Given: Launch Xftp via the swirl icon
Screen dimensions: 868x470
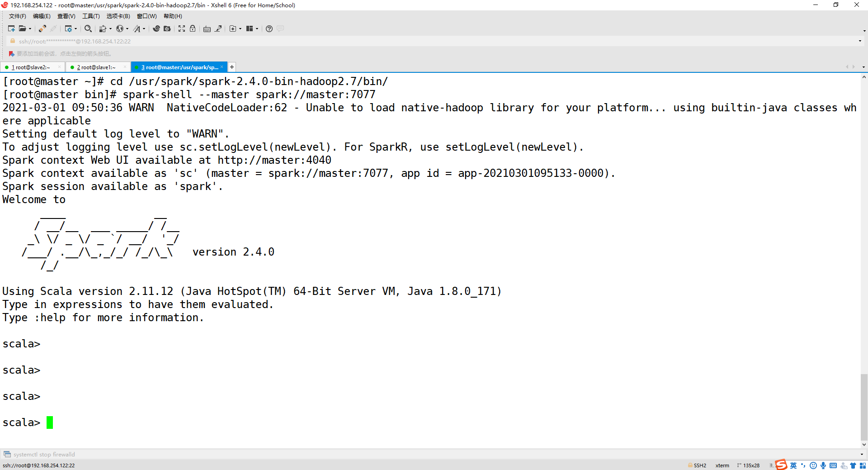Looking at the screenshot, I should [156, 28].
